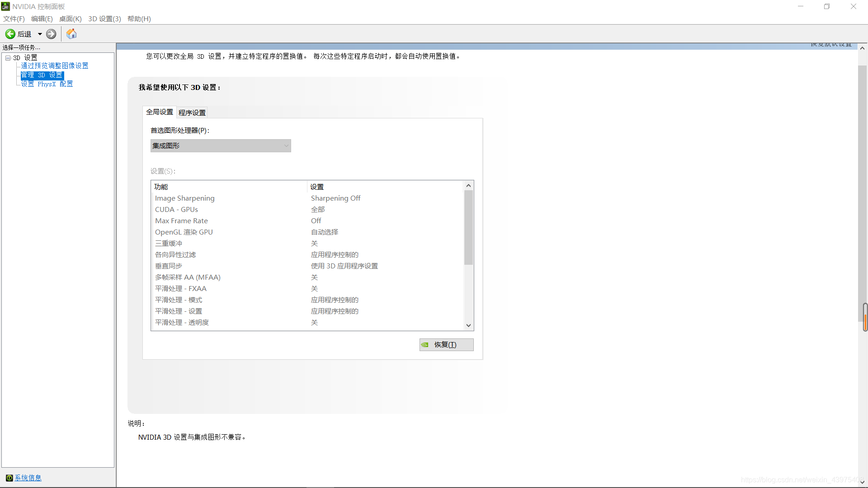Open the 3D 设置(3) menu
Screen dimensions: 868x488
104,19
